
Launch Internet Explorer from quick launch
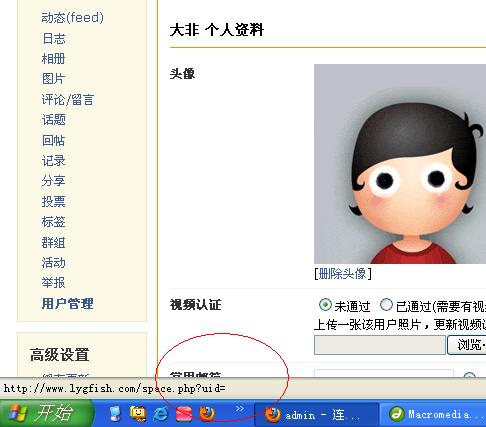161,414
